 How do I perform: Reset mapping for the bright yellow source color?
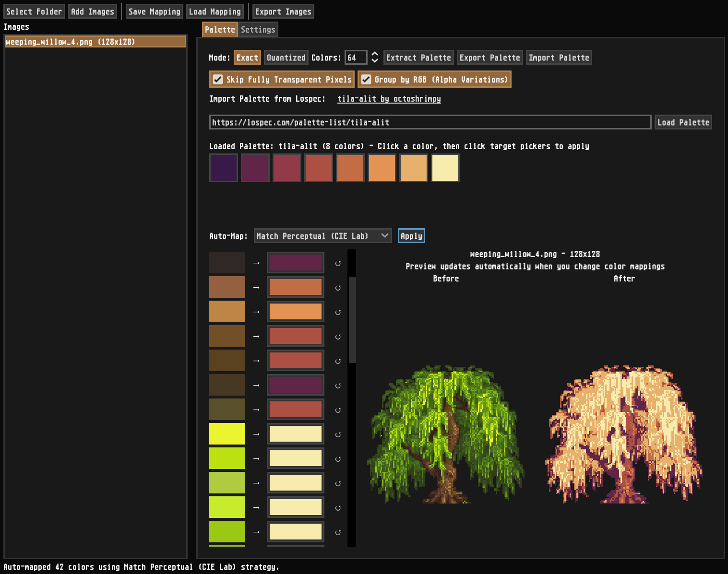click(338, 434)
